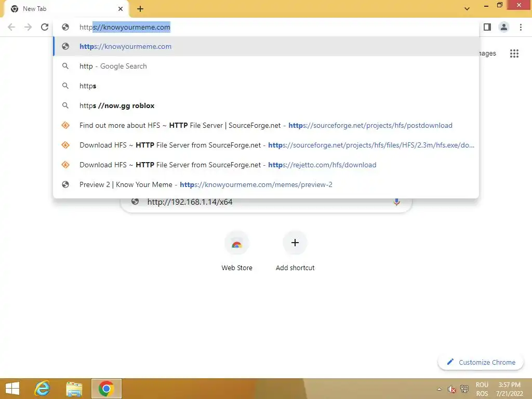Show hidden tray icons arrow

tap(439, 389)
